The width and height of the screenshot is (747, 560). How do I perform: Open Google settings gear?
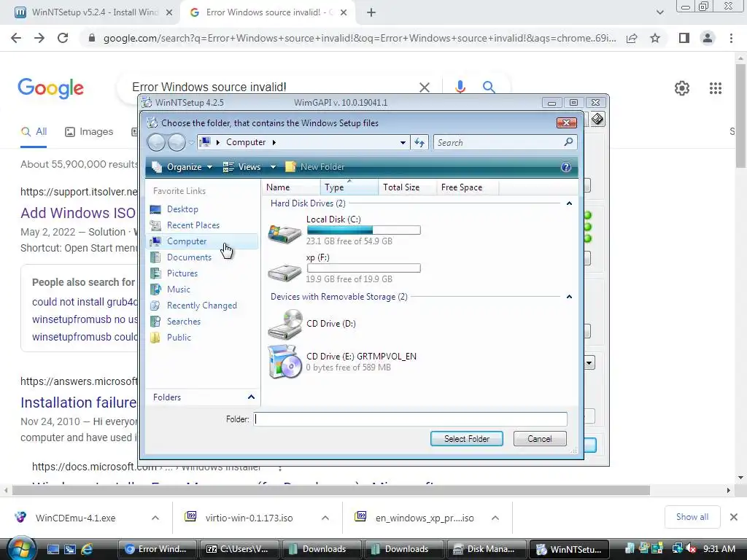point(682,88)
